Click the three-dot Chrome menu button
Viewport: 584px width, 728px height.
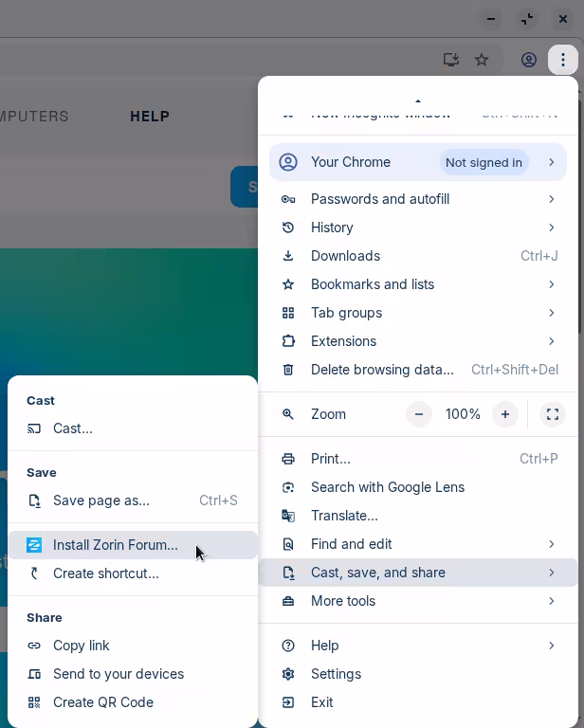[x=563, y=60]
